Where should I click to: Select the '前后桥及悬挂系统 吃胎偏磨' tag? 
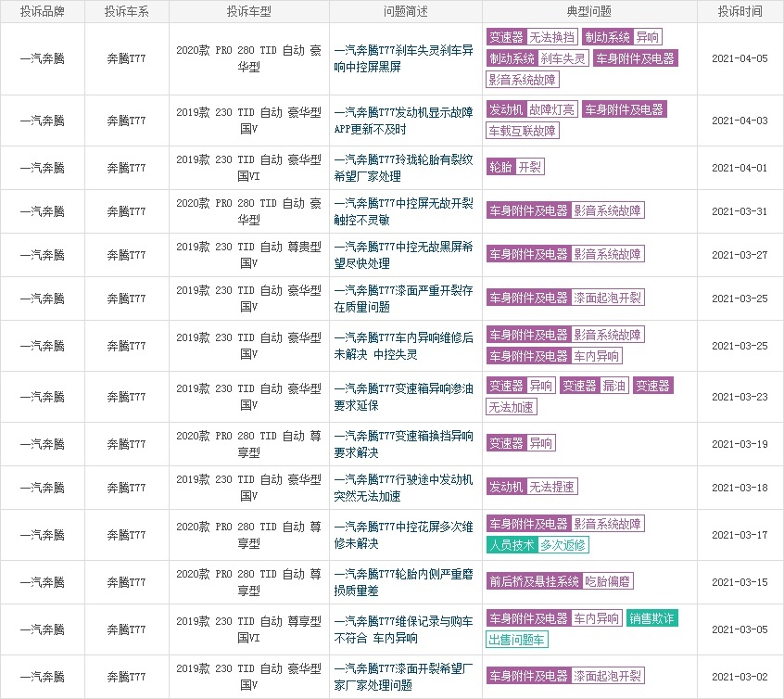point(560,581)
